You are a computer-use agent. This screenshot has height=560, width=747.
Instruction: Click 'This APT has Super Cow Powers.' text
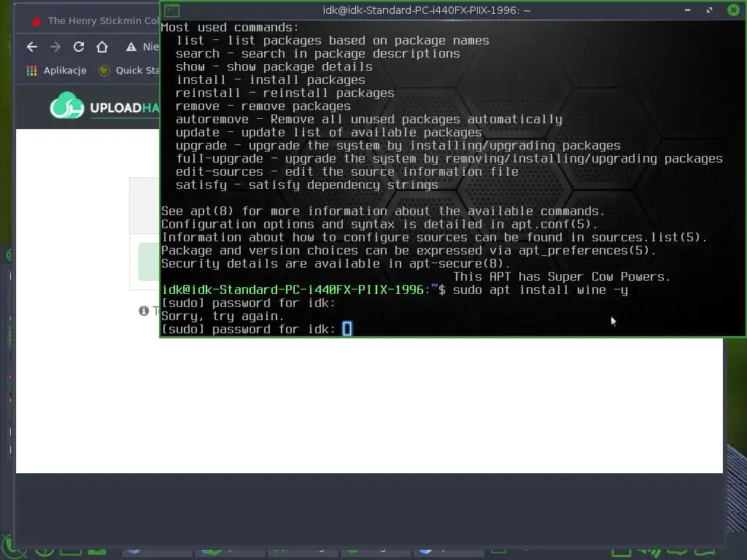coord(562,276)
